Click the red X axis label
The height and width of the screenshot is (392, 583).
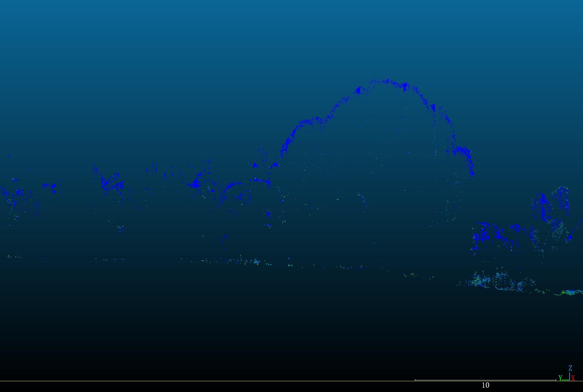[573, 378]
